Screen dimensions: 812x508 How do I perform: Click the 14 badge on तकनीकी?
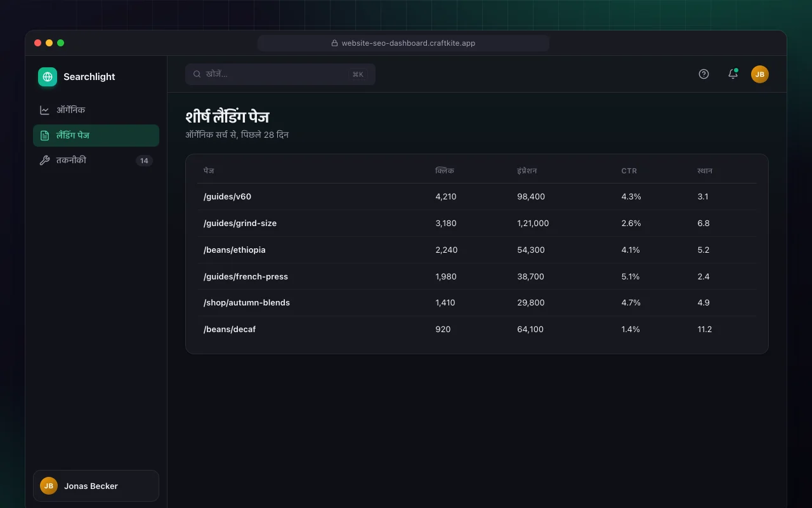tap(144, 161)
